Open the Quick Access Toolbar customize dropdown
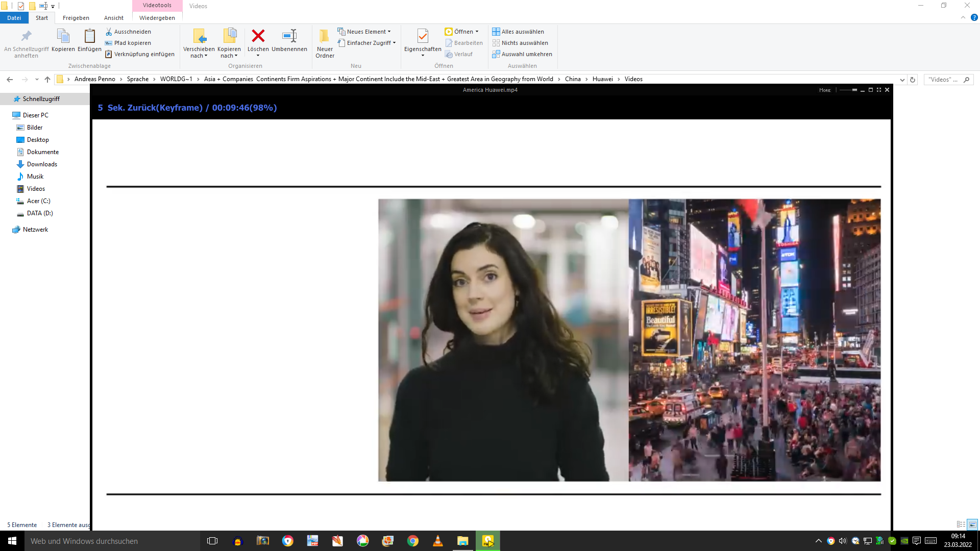Screen dimensions: 980x551 click(x=53, y=7)
